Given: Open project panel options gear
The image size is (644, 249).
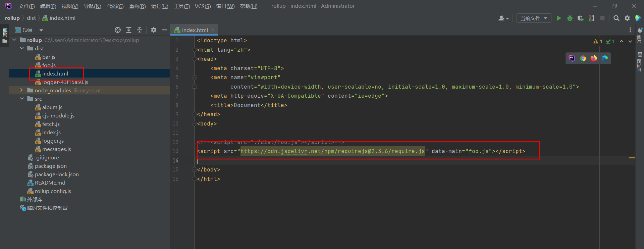Looking at the screenshot, I should click(154, 30).
